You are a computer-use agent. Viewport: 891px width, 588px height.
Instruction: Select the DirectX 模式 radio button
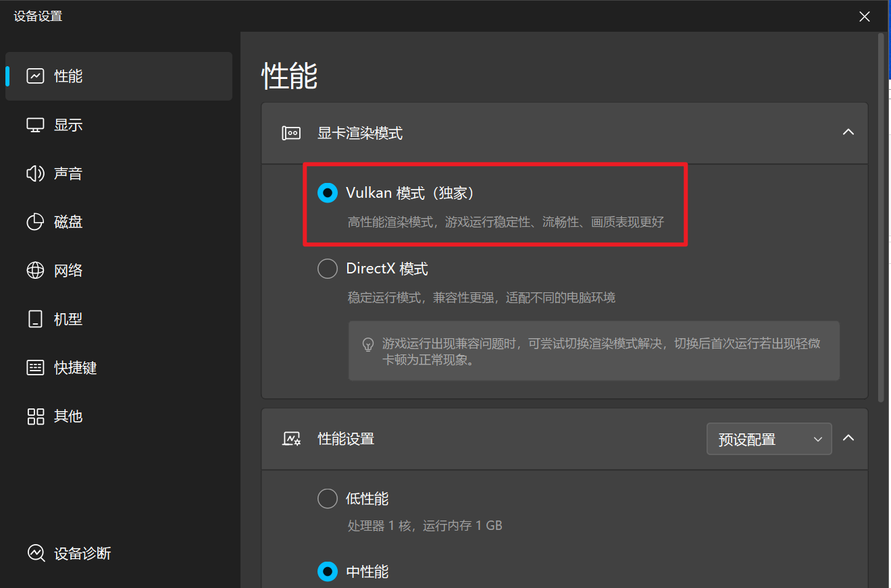click(x=328, y=269)
